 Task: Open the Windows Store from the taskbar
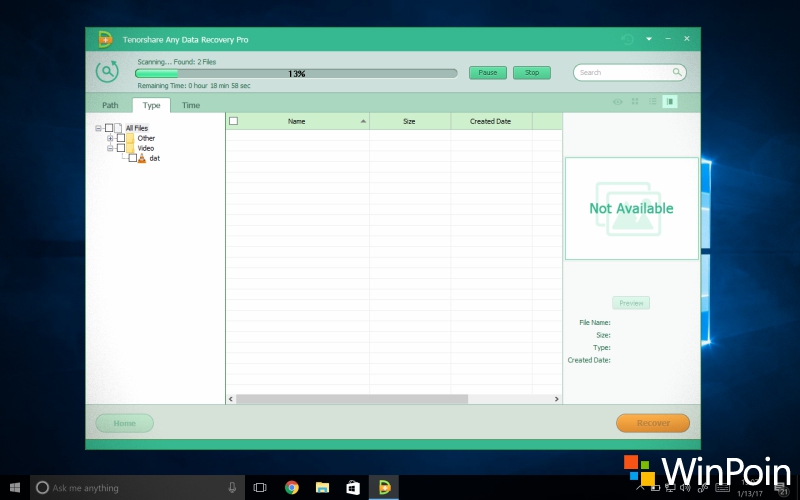point(353,488)
